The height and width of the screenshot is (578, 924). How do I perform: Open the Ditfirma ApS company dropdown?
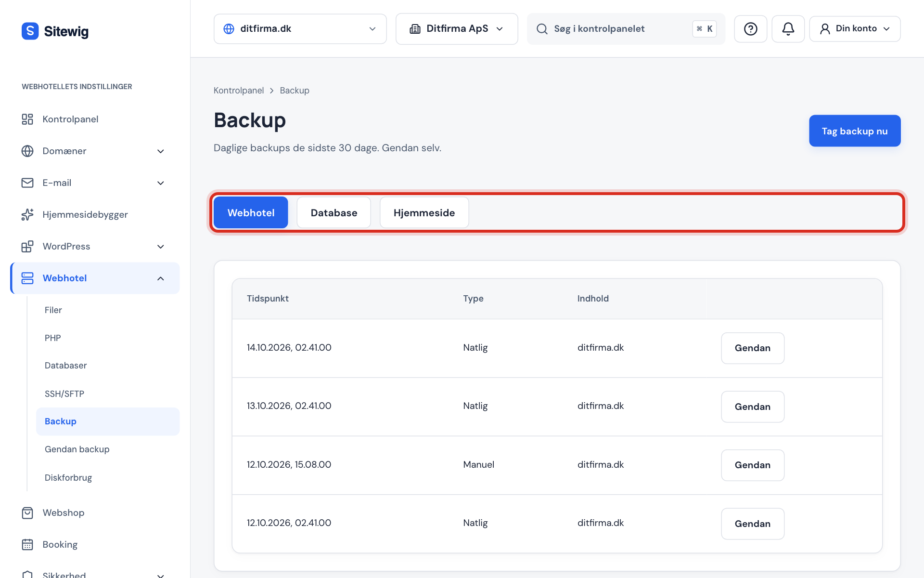pyautogui.click(x=457, y=29)
